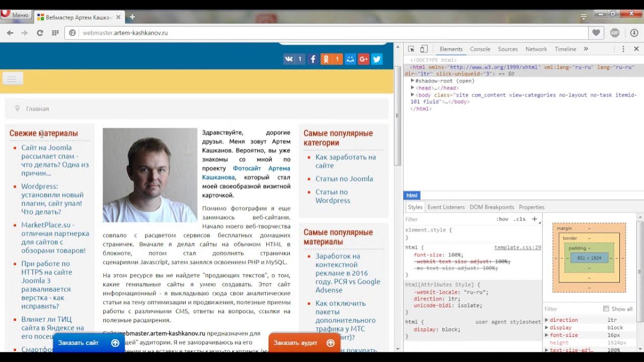
Task: Open the Styles sidebar tab
Action: click(x=415, y=207)
